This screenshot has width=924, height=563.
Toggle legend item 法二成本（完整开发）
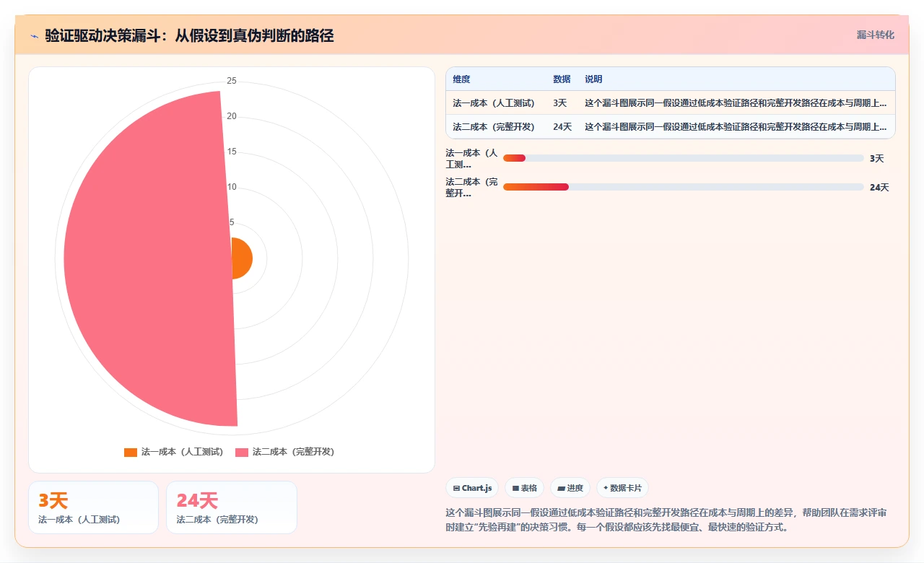pos(285,452)
